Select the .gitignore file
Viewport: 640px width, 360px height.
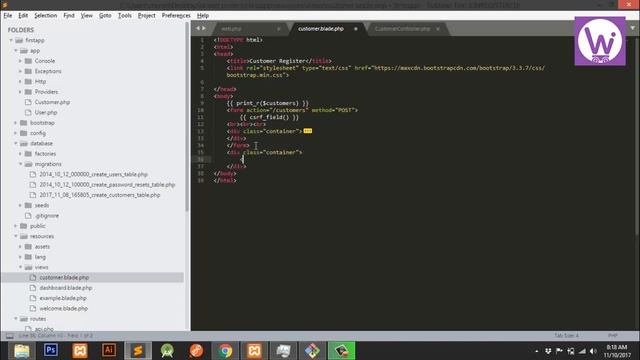pyautogui.click(x=47, y=216)
